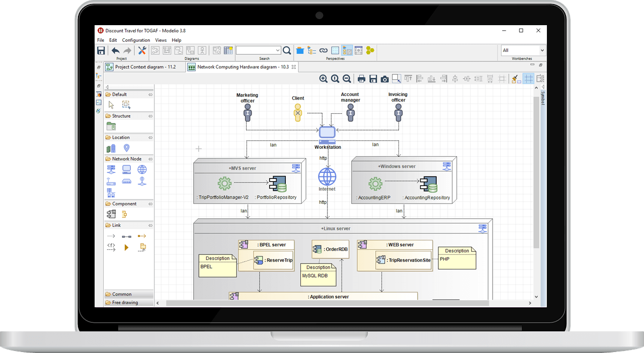This screenshot has width=644, height=353.
Task: Choose the orange arrow link tool
Action: coord(142,236)
